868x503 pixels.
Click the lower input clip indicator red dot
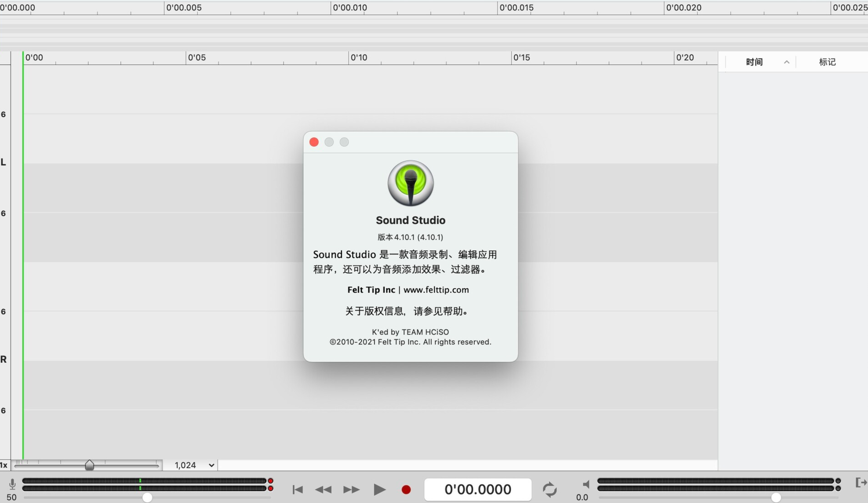pyautogui.click(x=271, y=489)
